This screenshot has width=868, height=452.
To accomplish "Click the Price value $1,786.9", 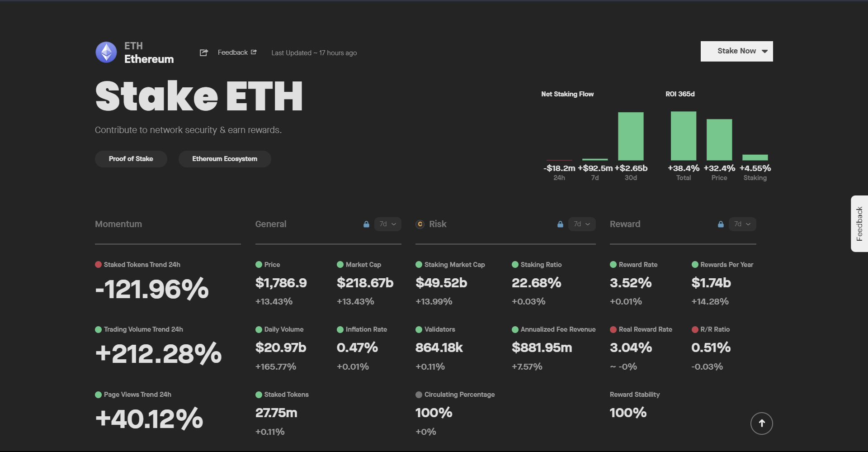I will (x=281, y=283).
